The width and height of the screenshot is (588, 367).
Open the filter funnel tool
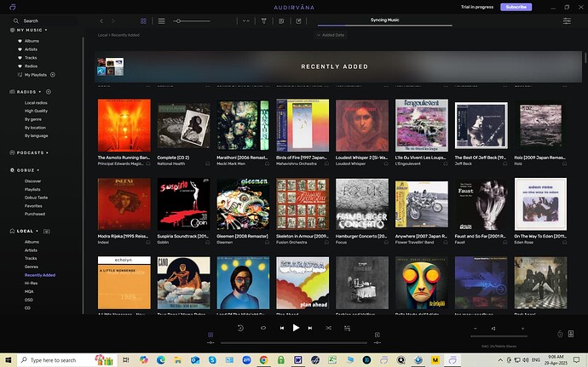point(263,21)
